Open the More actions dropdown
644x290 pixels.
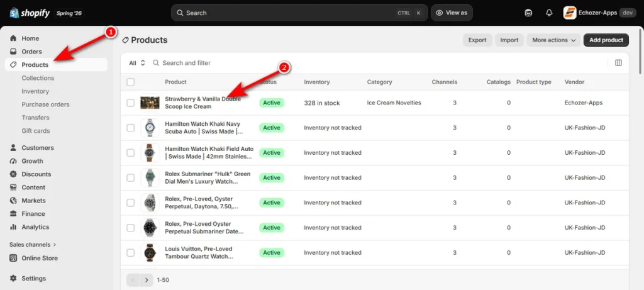coord(553,40)
